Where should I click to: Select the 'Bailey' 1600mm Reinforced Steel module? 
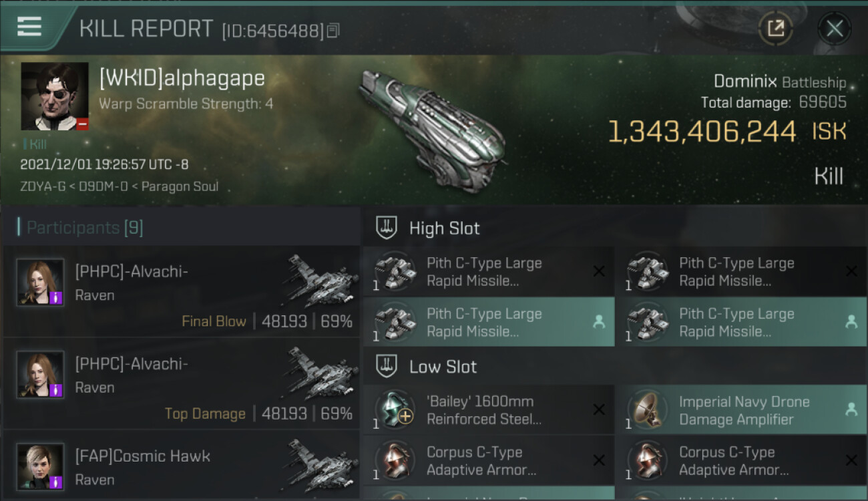pyautogui.click(x=489, y=410)
